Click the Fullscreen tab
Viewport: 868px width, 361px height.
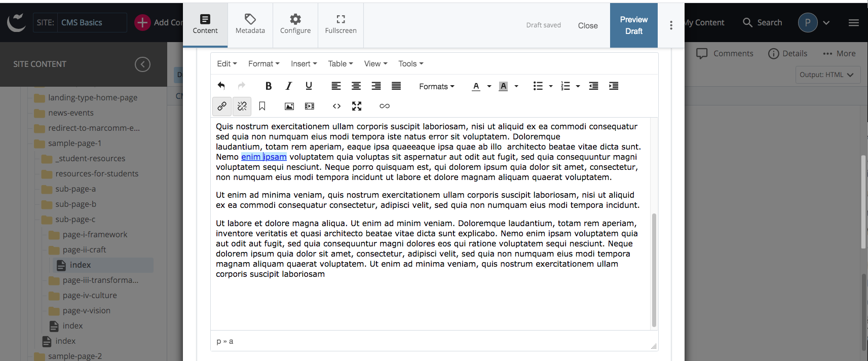tap(341, 24)
